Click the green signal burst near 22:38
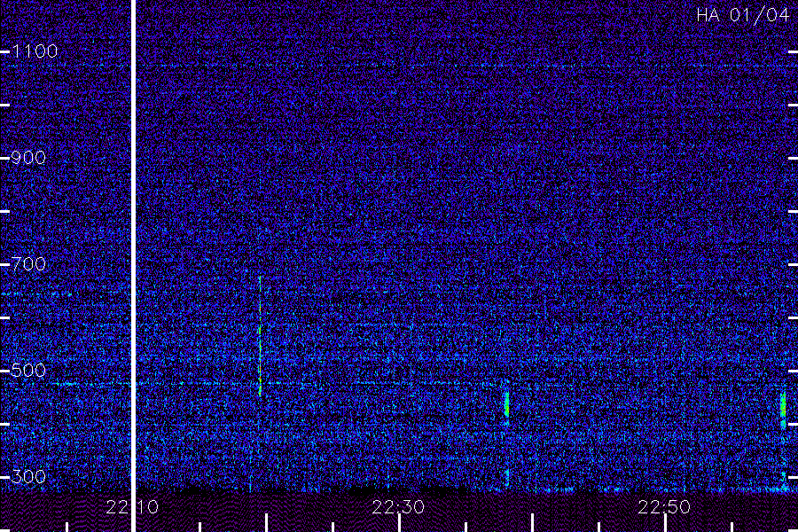The image size is (798, 532). coord(506,403)
